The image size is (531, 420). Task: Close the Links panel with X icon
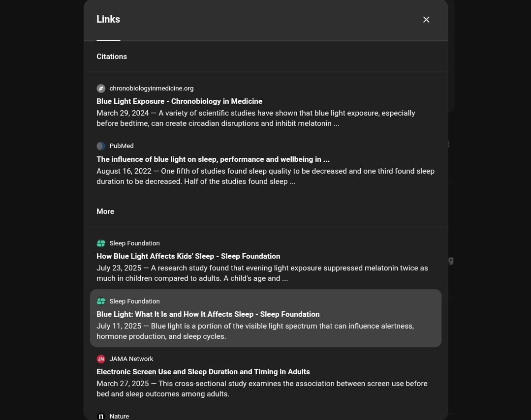(426, 20)
